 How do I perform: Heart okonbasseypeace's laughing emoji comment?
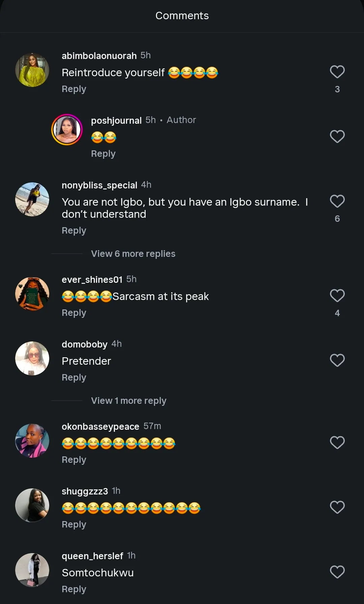click(x=337, y=443)
